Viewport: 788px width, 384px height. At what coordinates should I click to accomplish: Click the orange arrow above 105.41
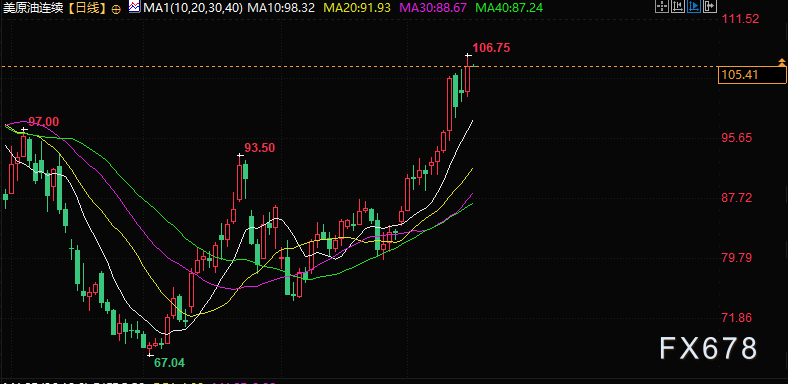781,62
